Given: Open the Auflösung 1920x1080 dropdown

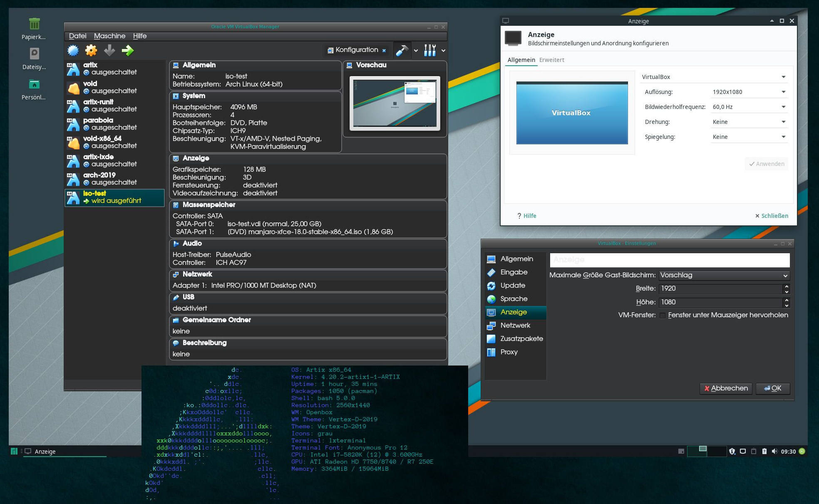Looking at the screenshot, I should pyautogui.click(x=749, y=92).
